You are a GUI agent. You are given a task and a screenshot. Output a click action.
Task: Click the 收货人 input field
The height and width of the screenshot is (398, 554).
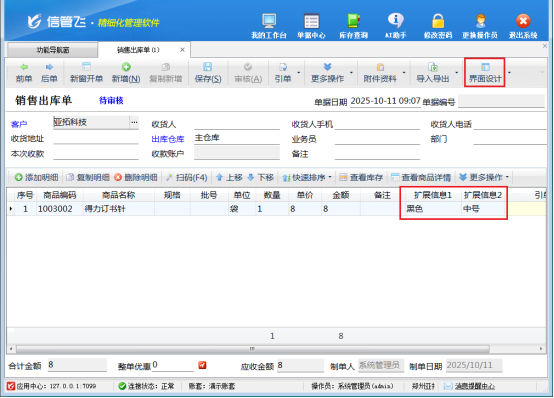pyautogui.click(x=237, y=124)
